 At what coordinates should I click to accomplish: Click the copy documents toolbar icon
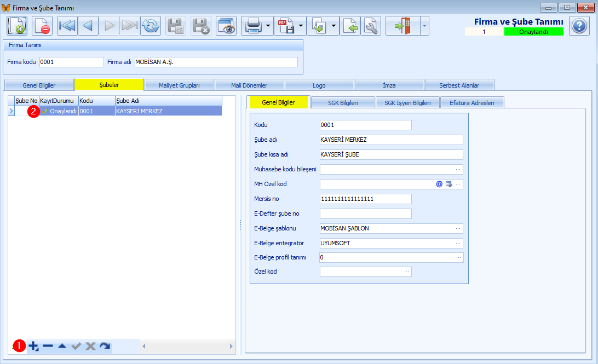319,26
